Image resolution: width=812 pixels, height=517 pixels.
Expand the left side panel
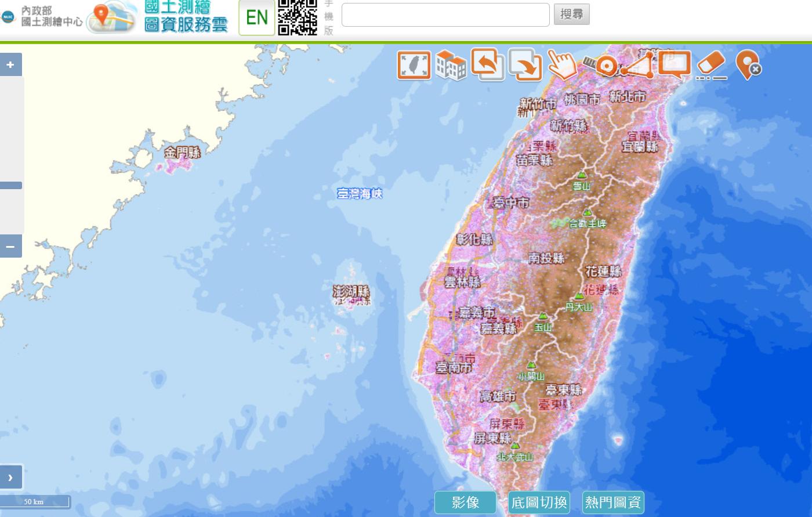[x=10, y=476]
